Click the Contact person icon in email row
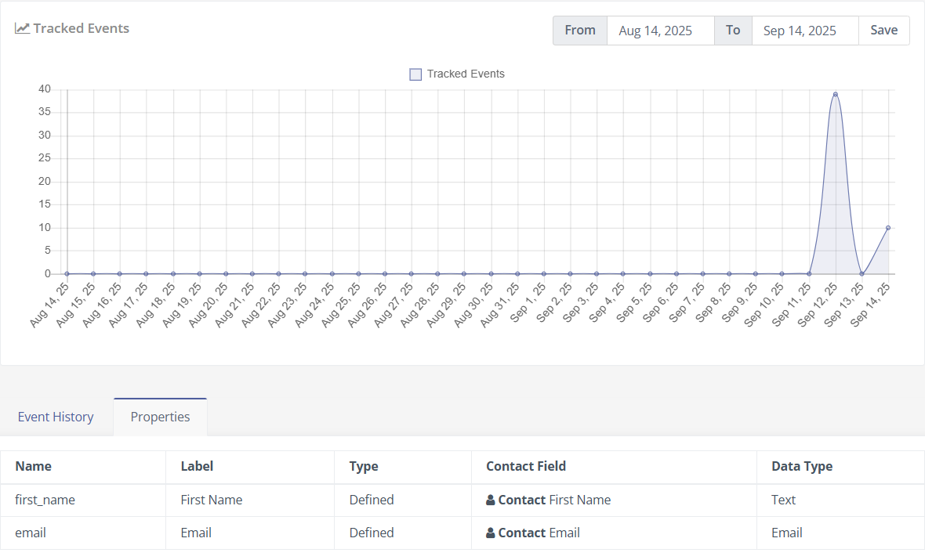Viewport: 925px width, 560px height. [x=491, y=533]
